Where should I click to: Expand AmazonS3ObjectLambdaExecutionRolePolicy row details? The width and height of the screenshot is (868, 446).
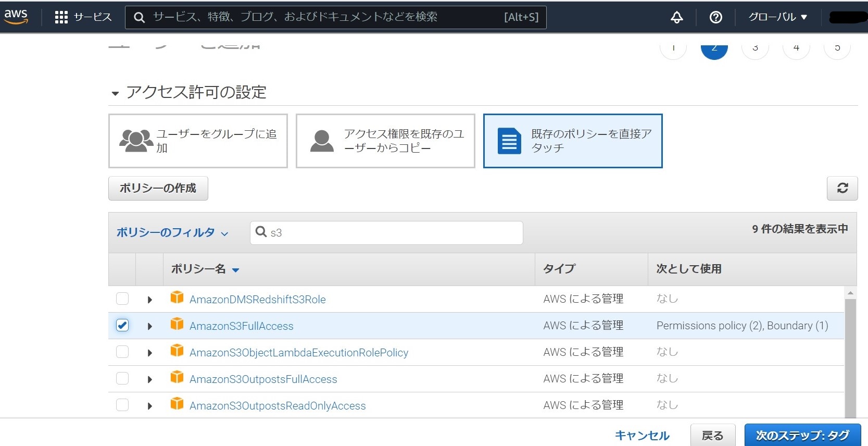(x=150, y=353)
